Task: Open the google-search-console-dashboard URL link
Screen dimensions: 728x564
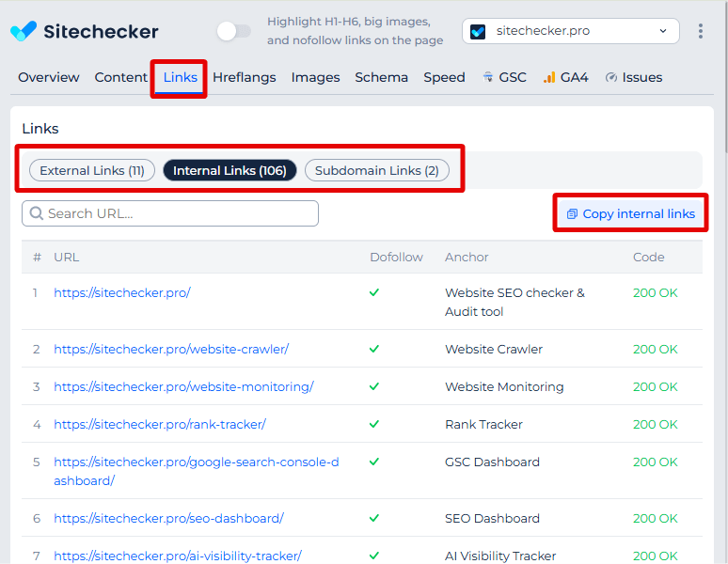Action: (197, 471)
